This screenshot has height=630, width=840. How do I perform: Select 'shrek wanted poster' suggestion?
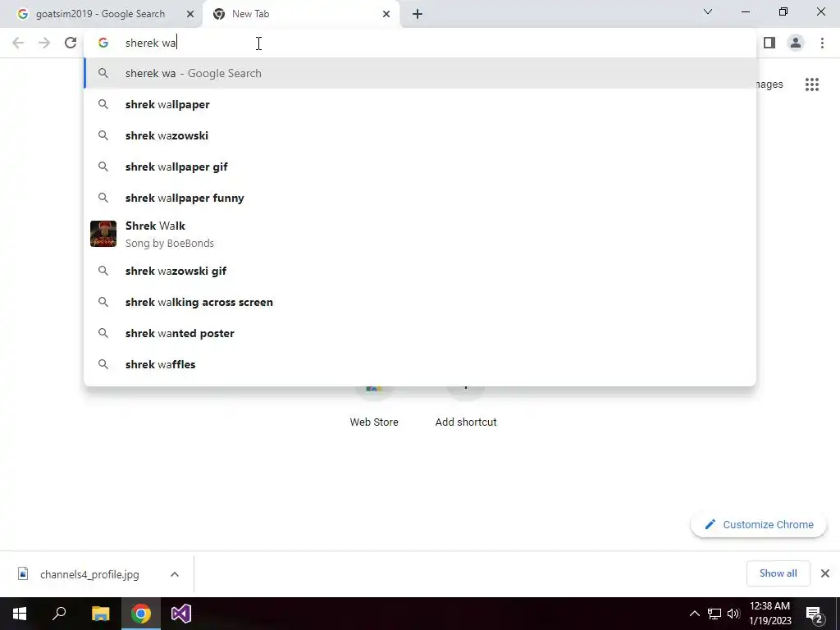[x=420, y=333]
